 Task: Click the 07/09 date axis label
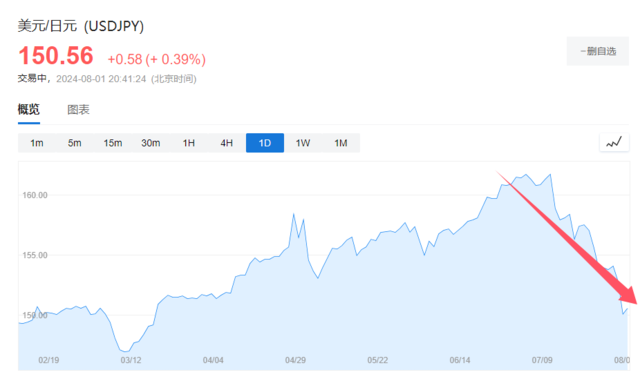(x=542, y=360)
